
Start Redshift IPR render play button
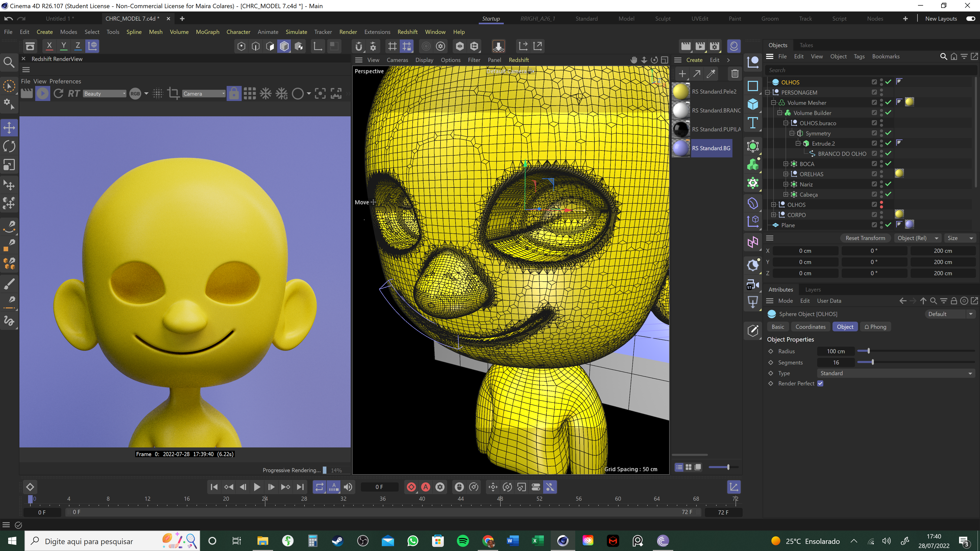tap(43, 94)
